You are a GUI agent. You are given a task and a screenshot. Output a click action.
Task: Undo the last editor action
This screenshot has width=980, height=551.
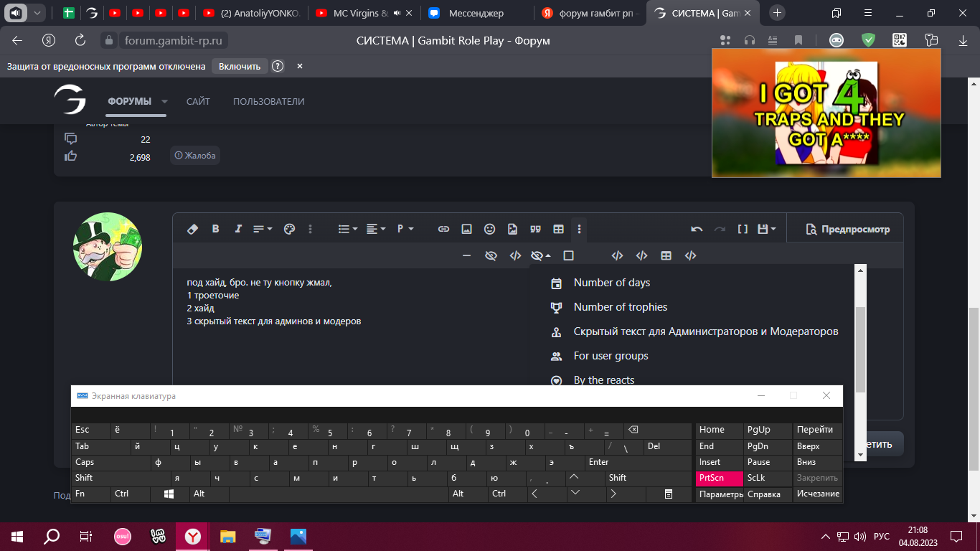click(696, 229)
